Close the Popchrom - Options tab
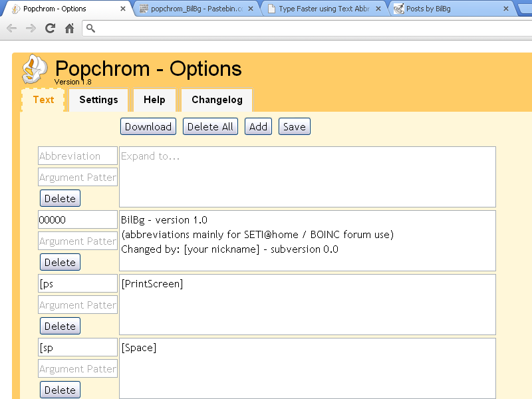Screen dimensions: 532x399 pyautogui.click(x=123, y=9)
